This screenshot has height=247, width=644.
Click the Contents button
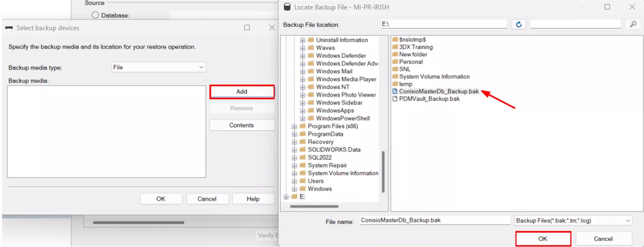(242, 125)
